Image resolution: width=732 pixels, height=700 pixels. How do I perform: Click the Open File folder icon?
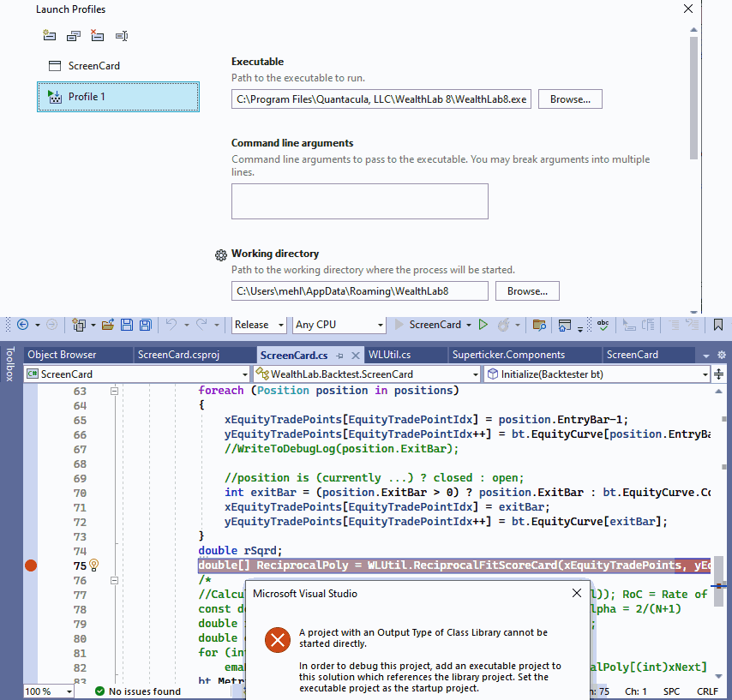coord(108,325)
